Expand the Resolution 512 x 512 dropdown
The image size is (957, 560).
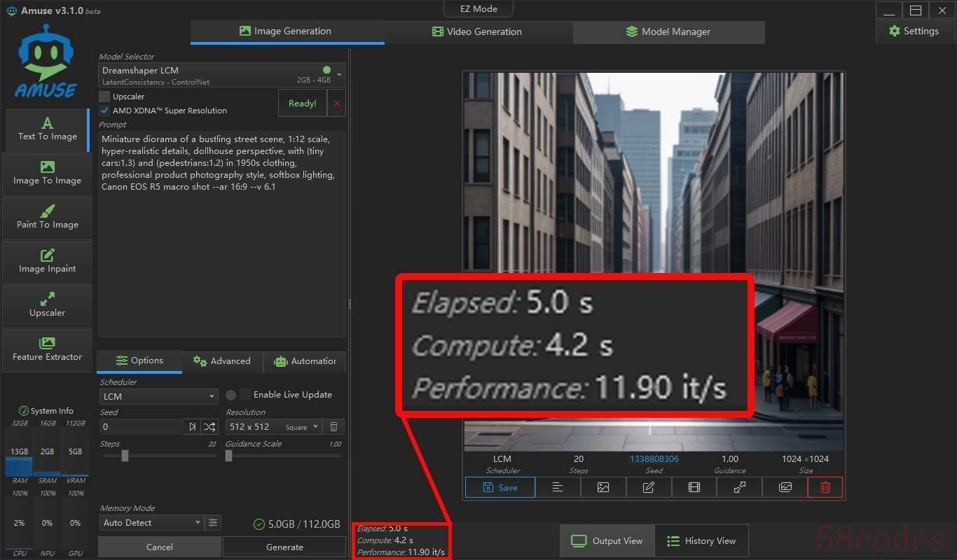click(273, 427)
